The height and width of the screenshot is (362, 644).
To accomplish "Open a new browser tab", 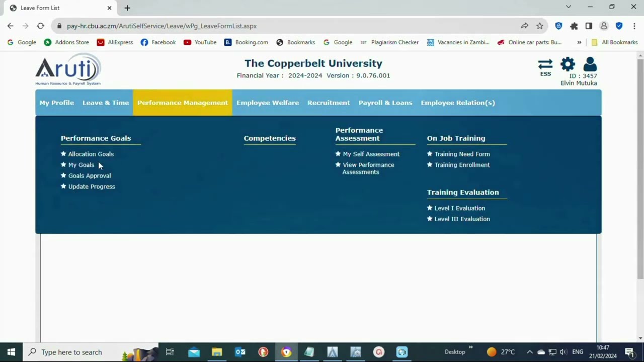I will coord(127,8).
